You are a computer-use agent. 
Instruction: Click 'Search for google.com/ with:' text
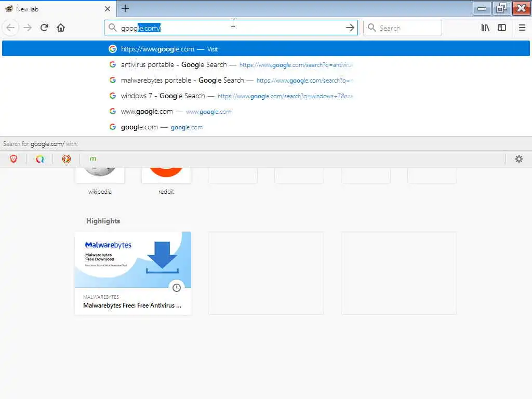click(41, 144)
